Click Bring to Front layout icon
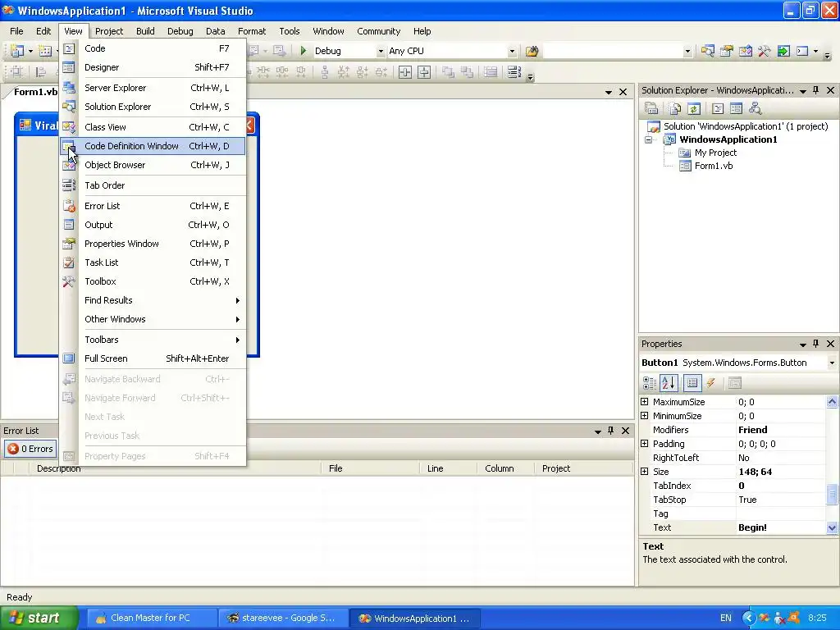This screenshot has width=840, height=630. click(x=448, y=72)
